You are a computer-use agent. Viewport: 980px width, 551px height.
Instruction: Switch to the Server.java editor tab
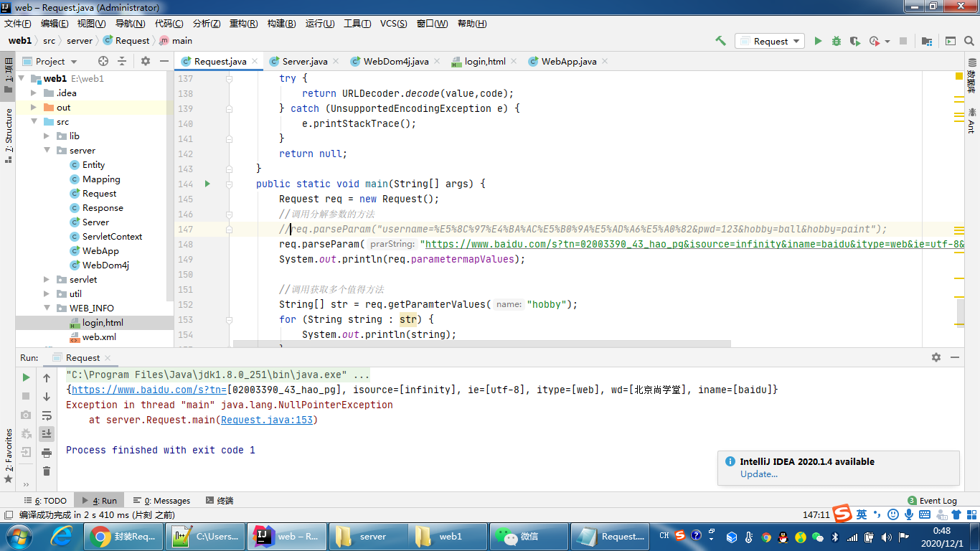click(x=304, y=61)
